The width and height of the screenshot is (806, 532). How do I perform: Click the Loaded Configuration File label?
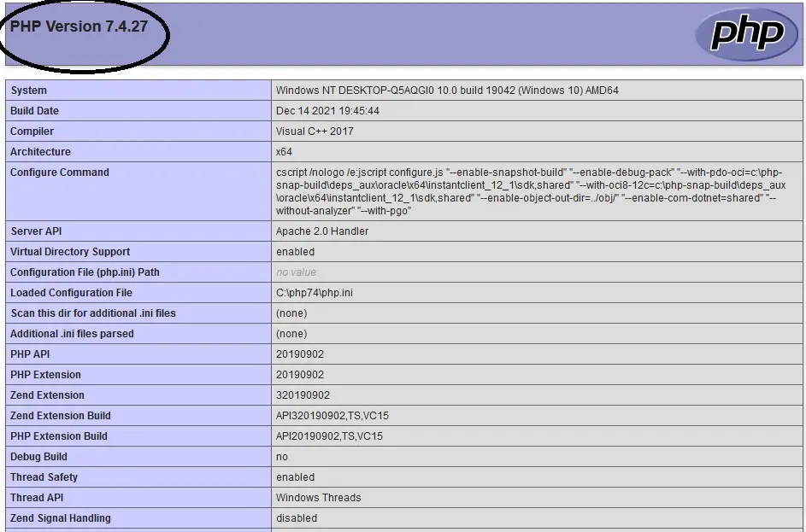pyautogui.click(x=72, y=293)
